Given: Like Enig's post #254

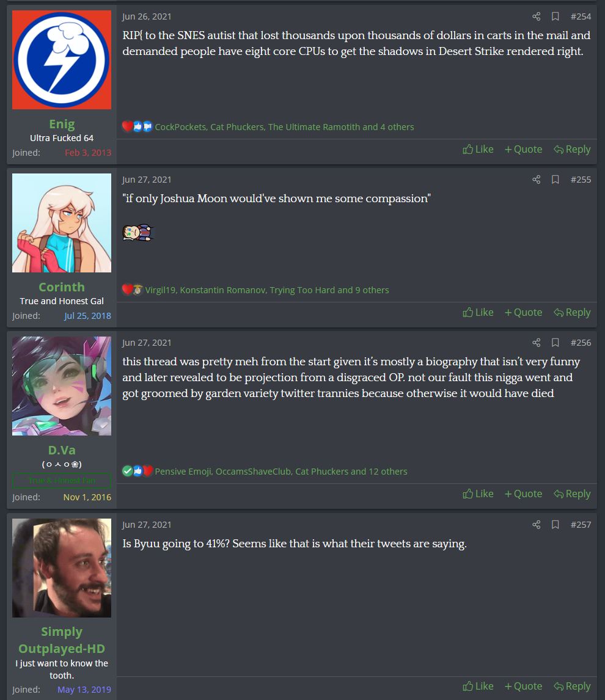Looking at the screenshot, I should [x=478, y=149].
